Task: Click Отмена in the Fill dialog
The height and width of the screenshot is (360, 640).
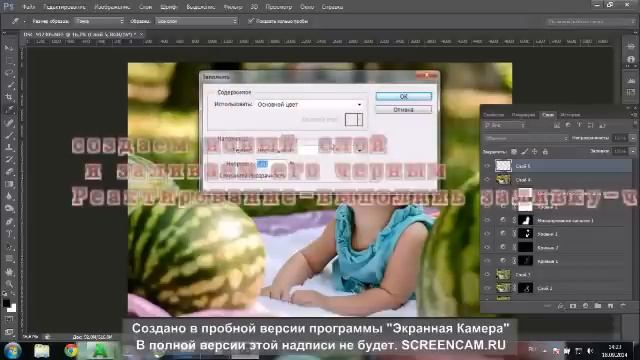Action: coord(404,109)
